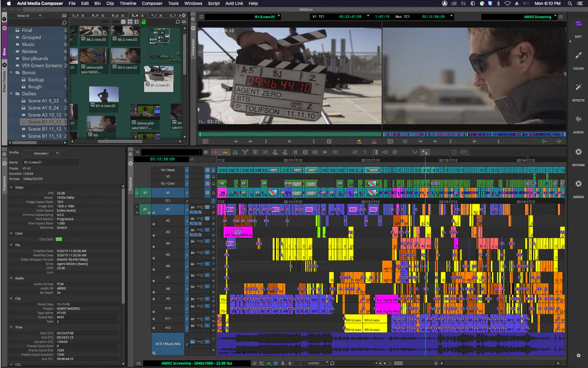Open the Composer menu
The image size is (588, 368).
coord(152,3)
